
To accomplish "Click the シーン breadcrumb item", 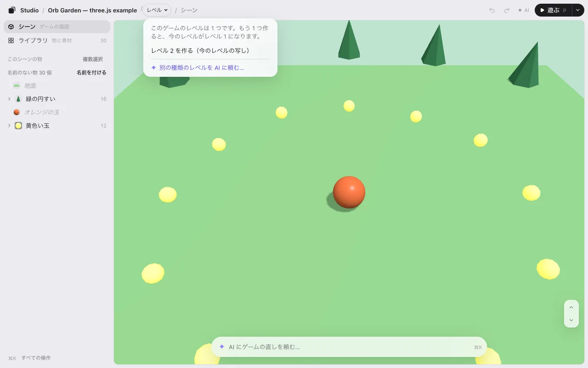I will 189,10.
